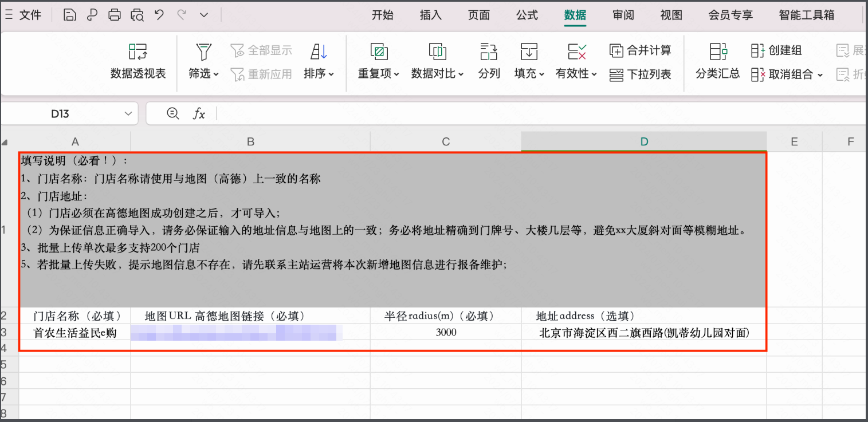Click the 全部显示 show all button

pos(261,50)
